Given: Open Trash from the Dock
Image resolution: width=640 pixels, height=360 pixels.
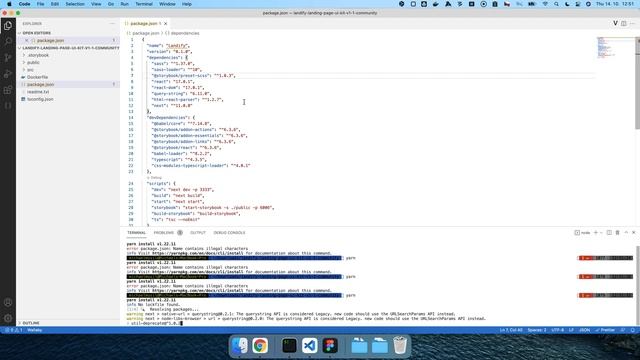Looking at the screenshot, I should (x=400, y=346).
